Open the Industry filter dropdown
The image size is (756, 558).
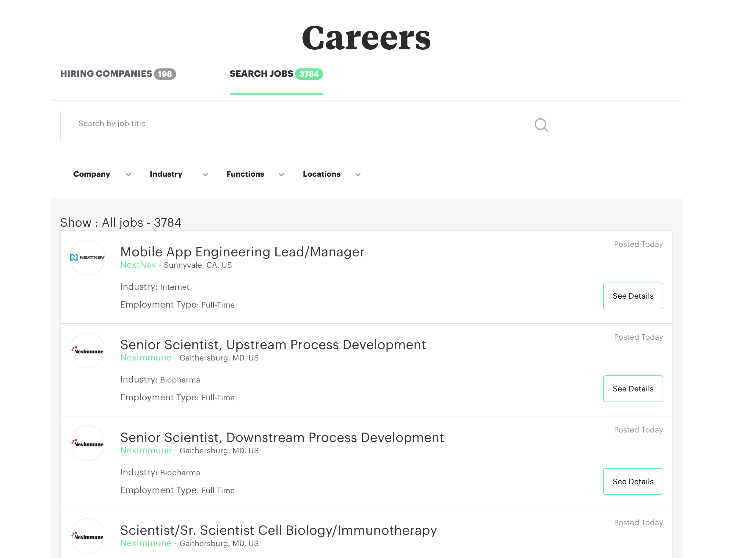coord(178,174)
